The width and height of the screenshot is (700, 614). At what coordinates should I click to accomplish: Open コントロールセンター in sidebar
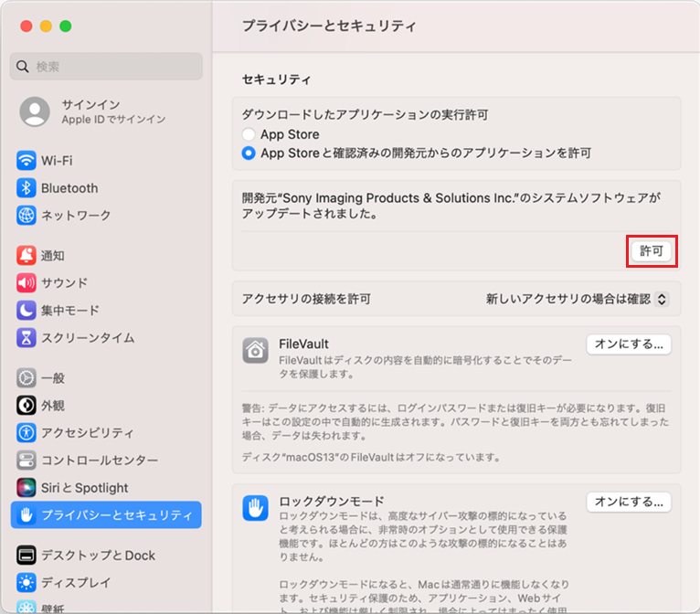pos(99,460)
